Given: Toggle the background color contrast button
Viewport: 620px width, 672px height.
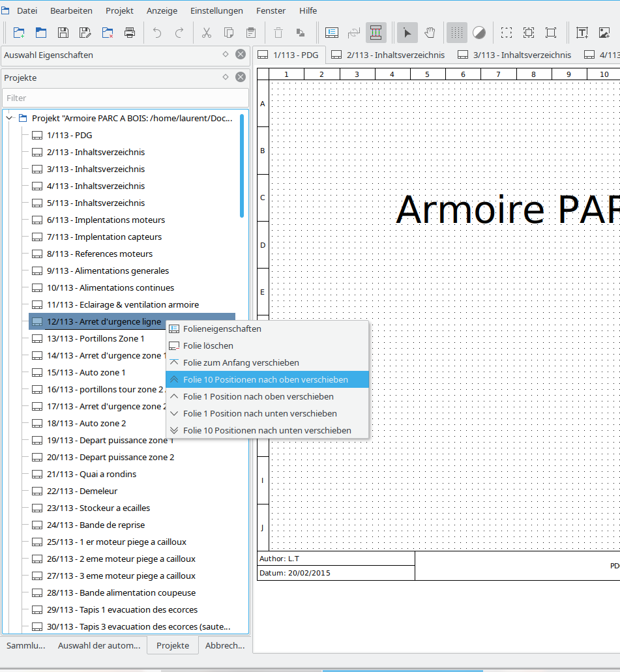Looking at the screenshot, I should point(479,33).
